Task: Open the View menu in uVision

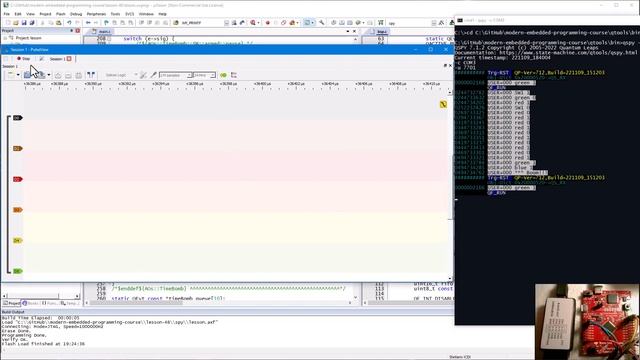Action: pyautogui.click(x=30, y=14)
